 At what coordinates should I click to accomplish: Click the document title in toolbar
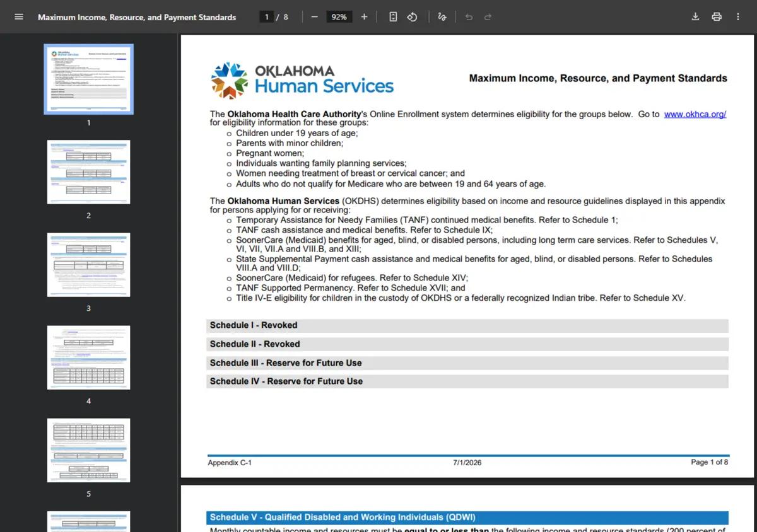137,17
